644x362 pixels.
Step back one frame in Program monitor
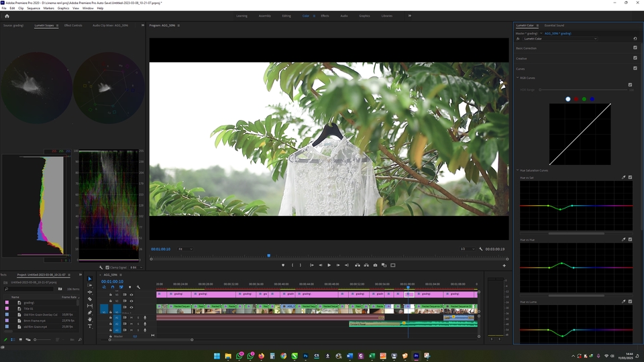coord(321,265)
